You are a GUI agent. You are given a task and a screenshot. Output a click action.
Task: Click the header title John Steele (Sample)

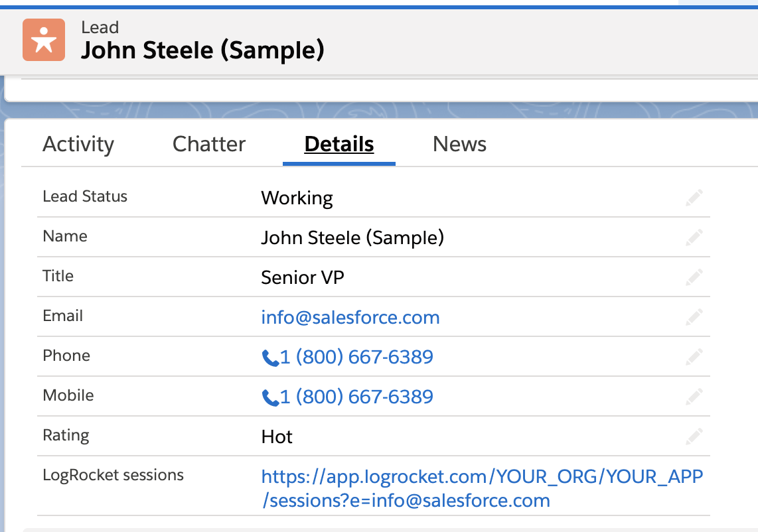[202, 50]
